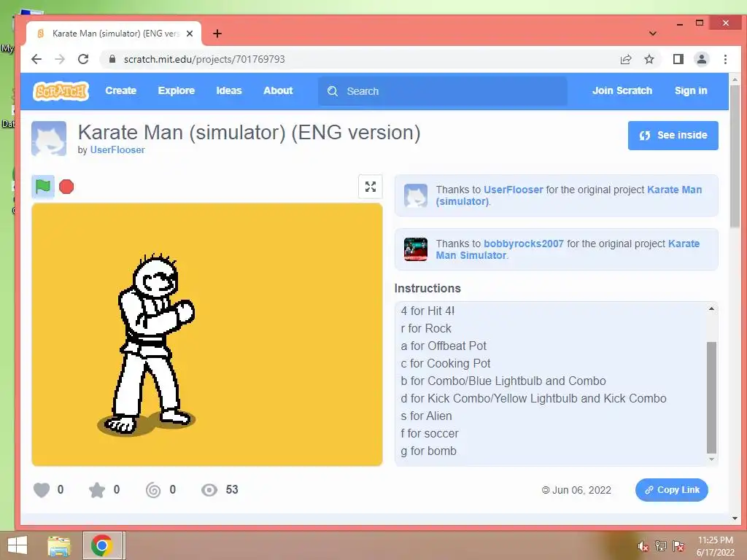Open UserFlooser link in remix credits
Viewport: 747px width, 560px height.
pyautogui.click(x=513, y=190)
